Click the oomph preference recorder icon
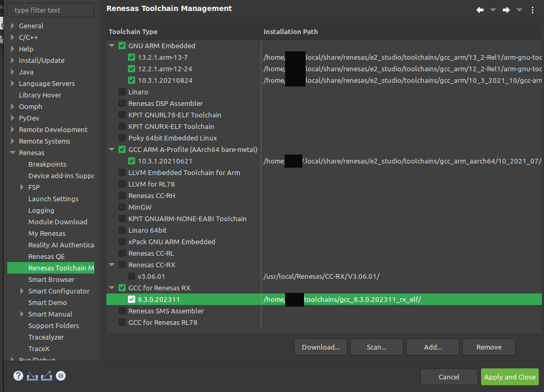Screen dimensions: 544x392 coord(61,376)
